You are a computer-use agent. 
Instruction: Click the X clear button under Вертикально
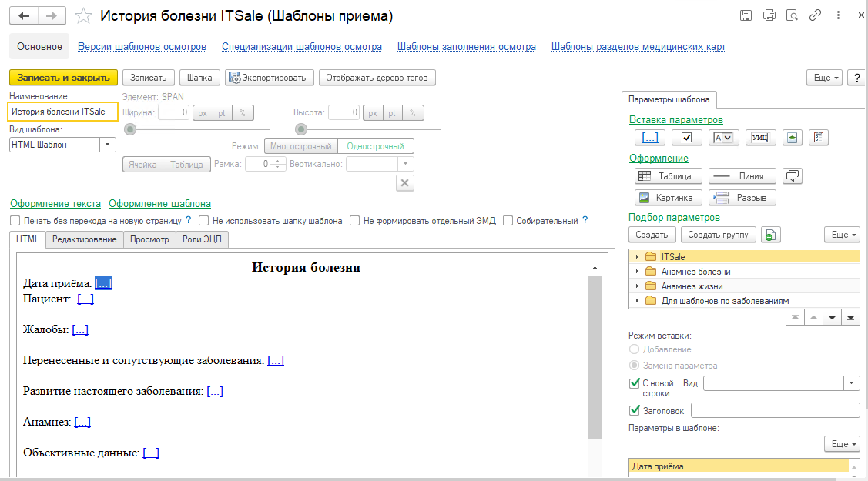tap(404, 183)
